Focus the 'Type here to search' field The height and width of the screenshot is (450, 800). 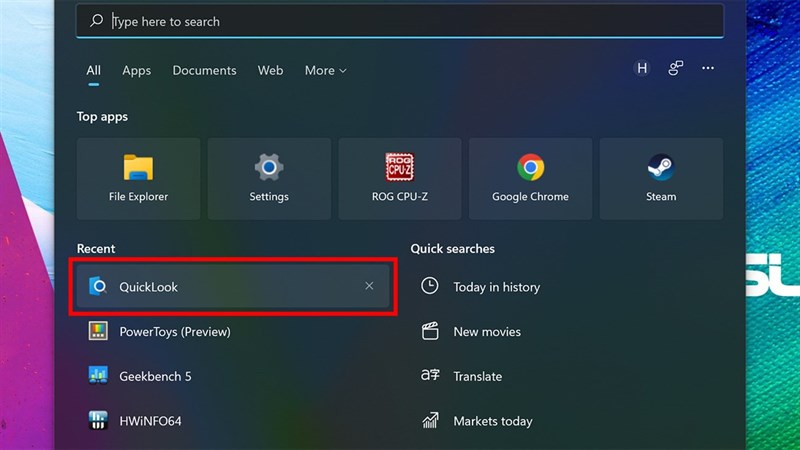click(399, 21)
